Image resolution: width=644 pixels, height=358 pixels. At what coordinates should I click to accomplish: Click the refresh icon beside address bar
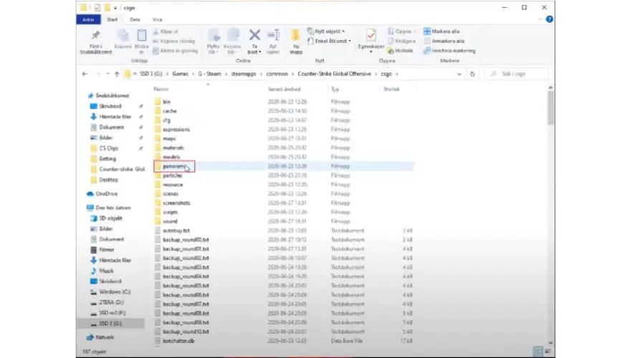(x=473, y=74)
